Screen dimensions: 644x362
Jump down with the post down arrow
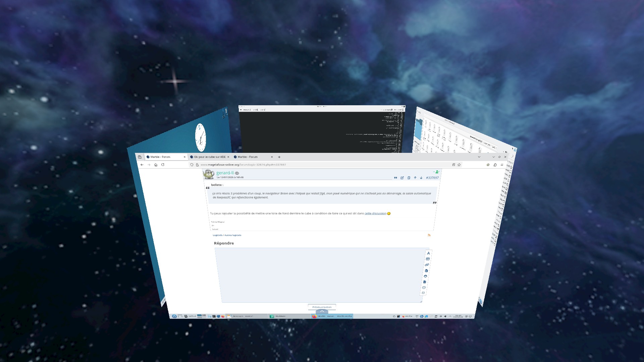point(421,178)
